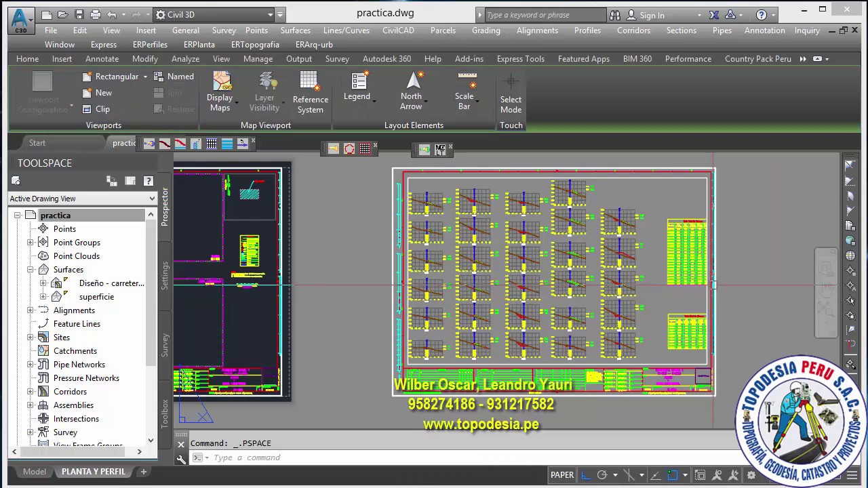Image resolution: width=868 pixels, height=488 pixels.
Task: Insert a Scale Bar element
Action: (x=465, y=91)
